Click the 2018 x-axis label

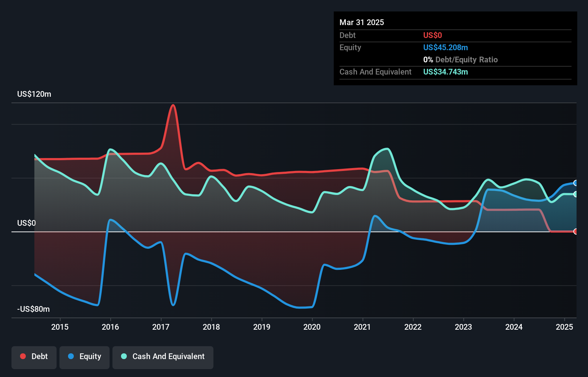pos(211,327)
